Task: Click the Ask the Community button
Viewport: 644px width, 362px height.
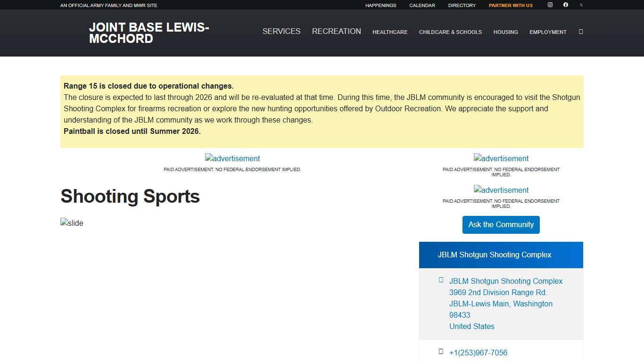Action: pos(501,225)
